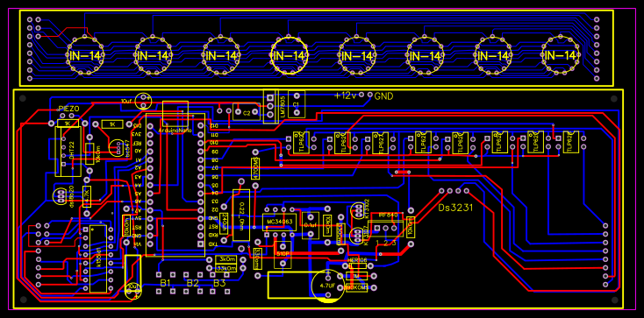644x318 pixels.
Task: Click the Arduino A7 pin pad
Action: tap(150, 210)
